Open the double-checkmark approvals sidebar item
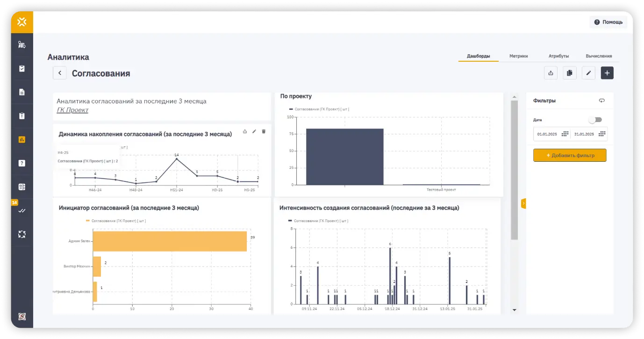Image resolution: width=644 pixels, height=339 pixels. coord(21,211)
